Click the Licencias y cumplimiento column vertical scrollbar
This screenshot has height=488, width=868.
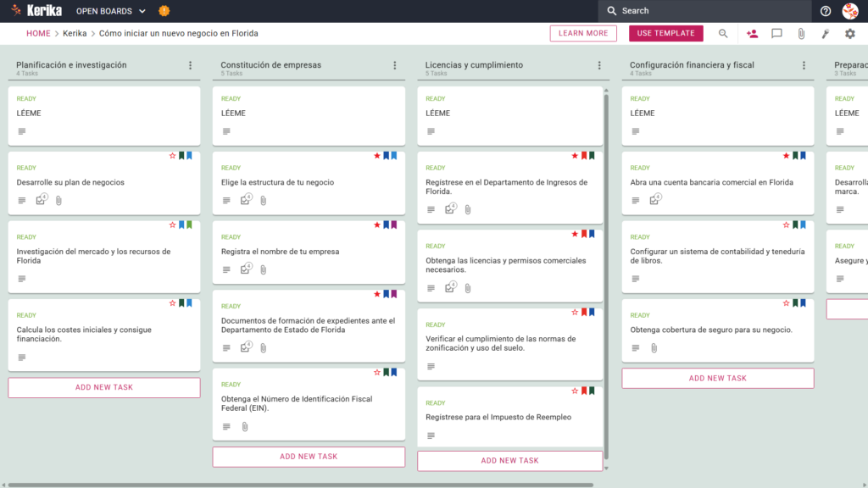coord(606,277)
